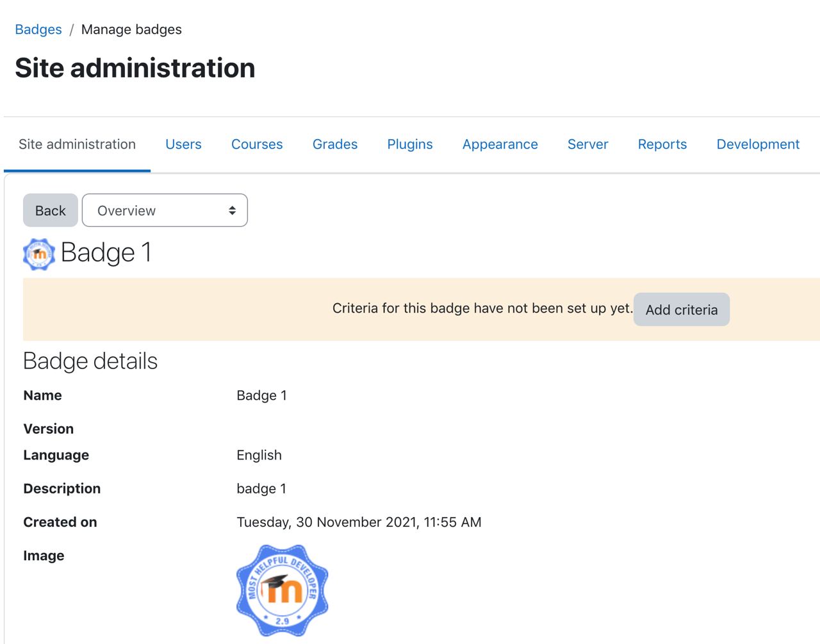The width and height of the screenshot is (820, 644).
Task: Click the Add criteria button
Action: pos(682,310)
